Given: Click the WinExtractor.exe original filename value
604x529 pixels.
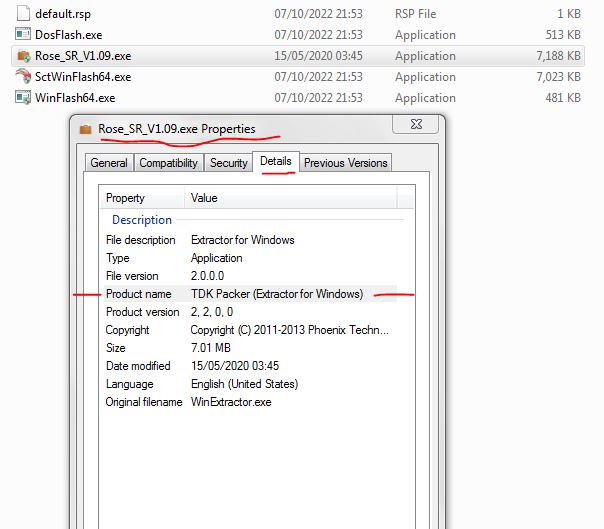Looking at the screenshot, I should tap(231, 402).
